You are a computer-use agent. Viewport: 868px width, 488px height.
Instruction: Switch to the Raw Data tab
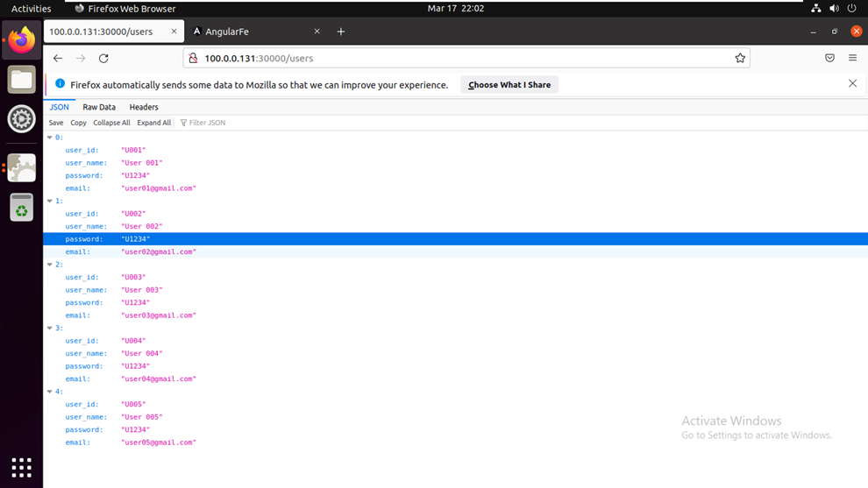(x=99, y=107)
